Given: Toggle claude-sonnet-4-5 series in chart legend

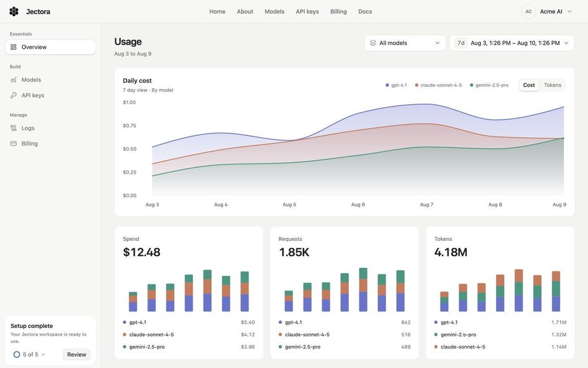Looking at the screenshot, I should click(x=439, y=85).
